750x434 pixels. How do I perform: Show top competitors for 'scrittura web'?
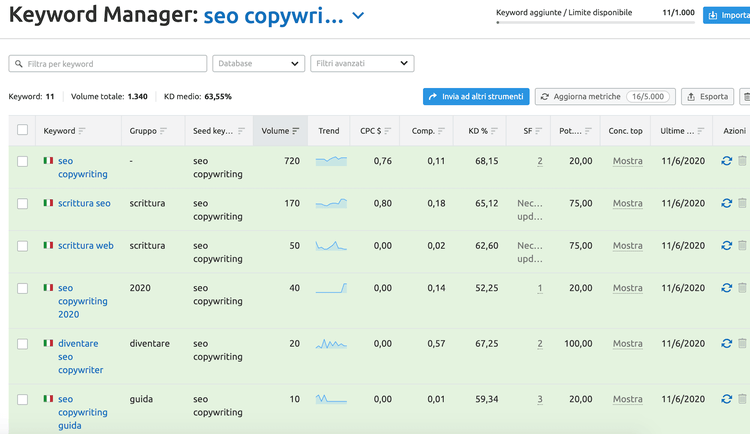point(628,245)
